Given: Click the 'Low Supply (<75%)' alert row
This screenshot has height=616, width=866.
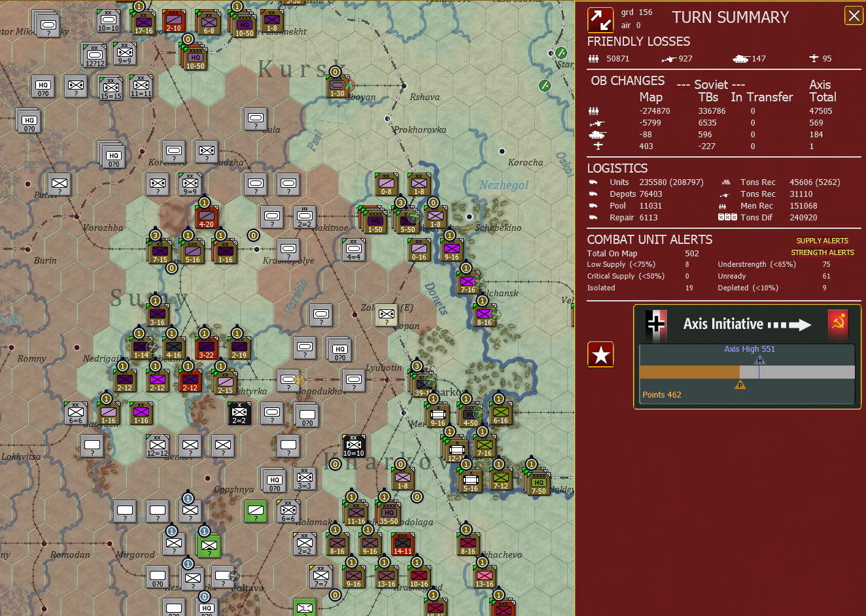Looking at the screenshot, I should (x=640, y=264).
